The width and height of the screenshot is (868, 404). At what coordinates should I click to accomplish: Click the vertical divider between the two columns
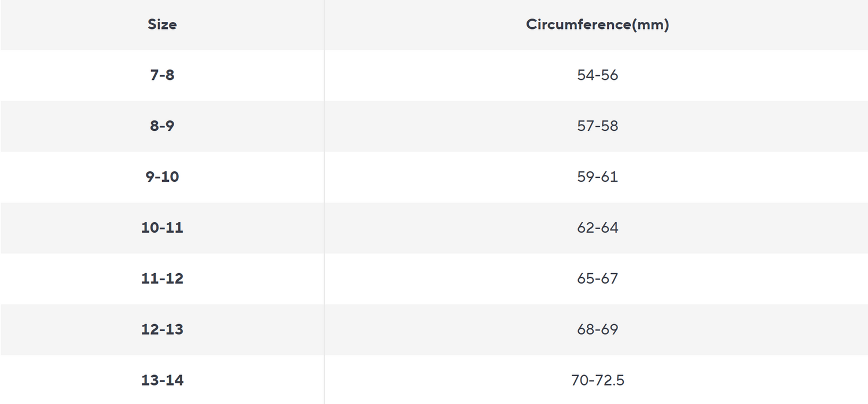coord(324,203)
